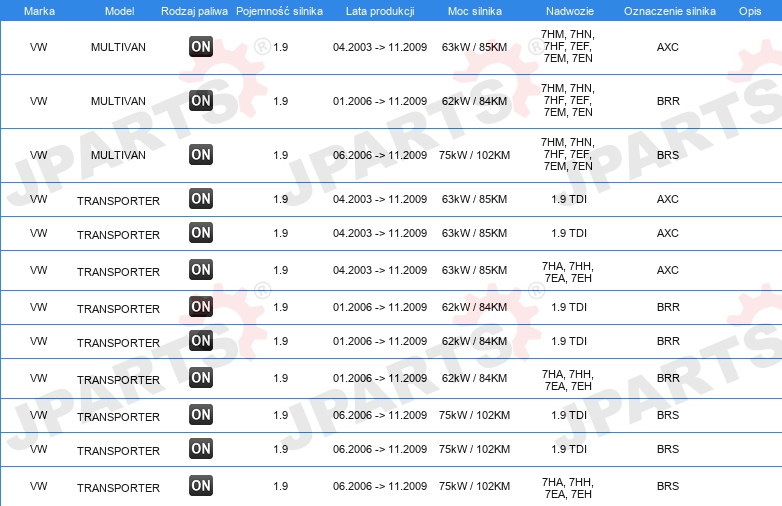Click TRANSPORTER in the AXC 7HA body row
This screenshot has height=506, width=782.
point(118,272)
